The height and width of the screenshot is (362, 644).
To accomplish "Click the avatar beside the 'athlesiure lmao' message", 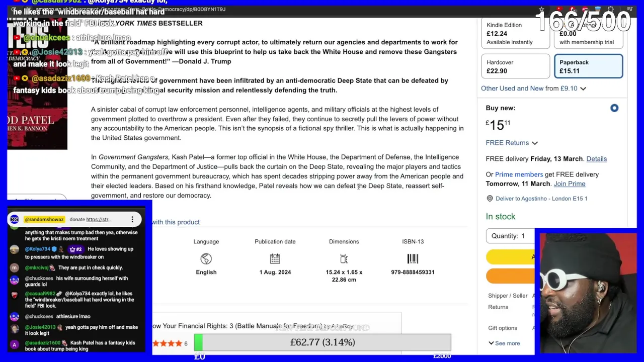I will pyautogui.click(x=14, y=317).
